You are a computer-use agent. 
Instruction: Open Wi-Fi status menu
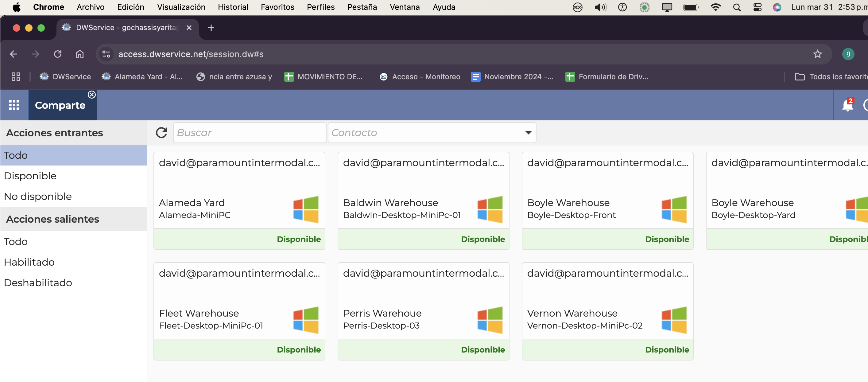(715, 7)
